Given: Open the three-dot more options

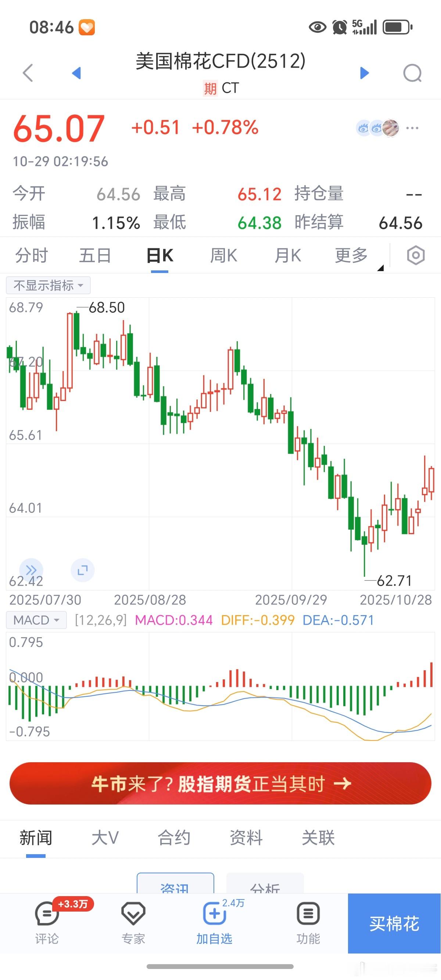Looking at the screenshot, I should tap(412, 128).
